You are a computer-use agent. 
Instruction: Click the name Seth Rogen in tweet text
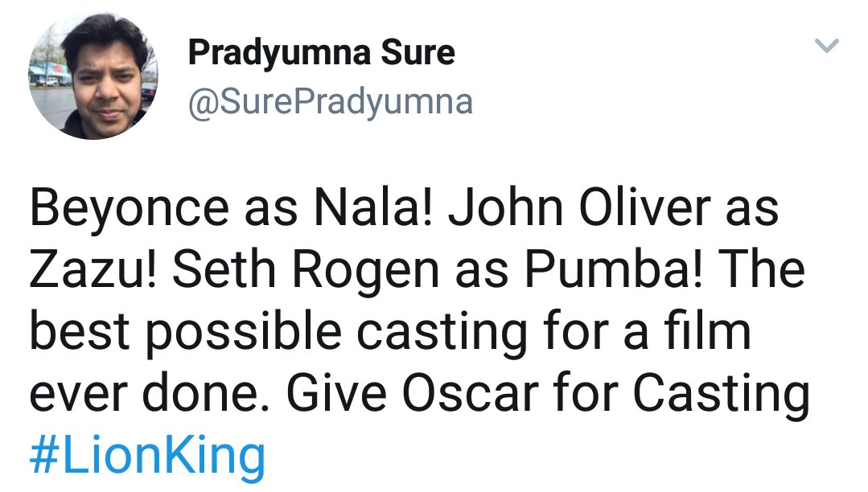[306, 270]
